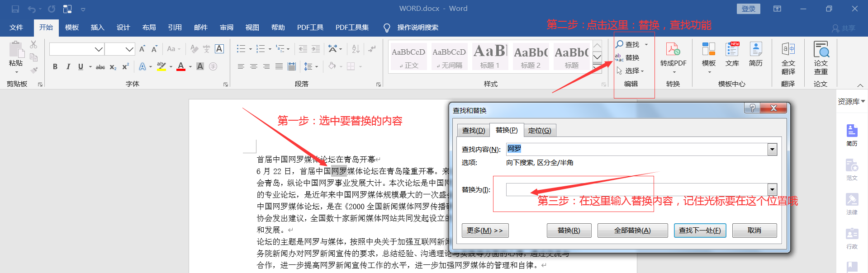868x273 pixels.
Task: Click the distributed alignment icon
Action: 292,66
